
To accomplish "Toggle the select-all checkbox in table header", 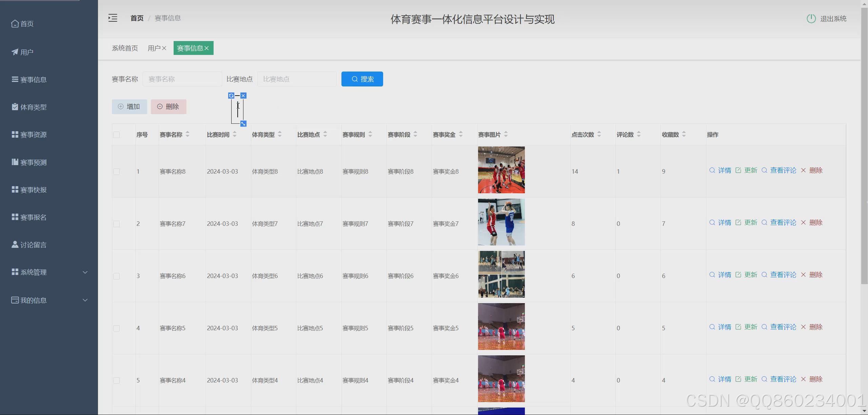I will [117, 135].
